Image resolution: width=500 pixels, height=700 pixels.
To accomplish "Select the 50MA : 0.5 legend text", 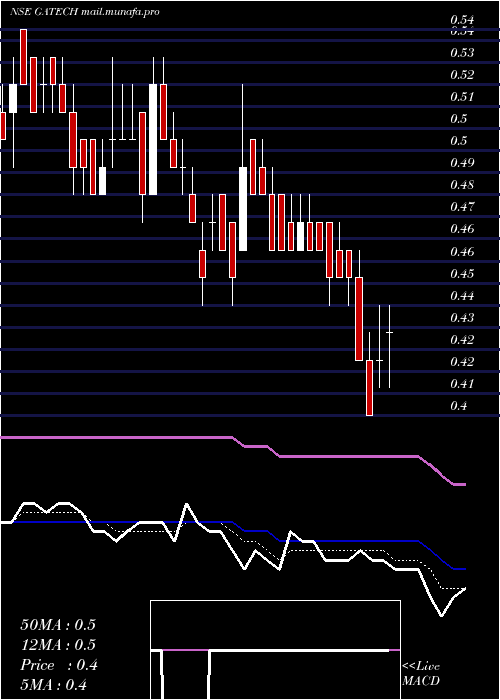I will click(x=58, y=625).
